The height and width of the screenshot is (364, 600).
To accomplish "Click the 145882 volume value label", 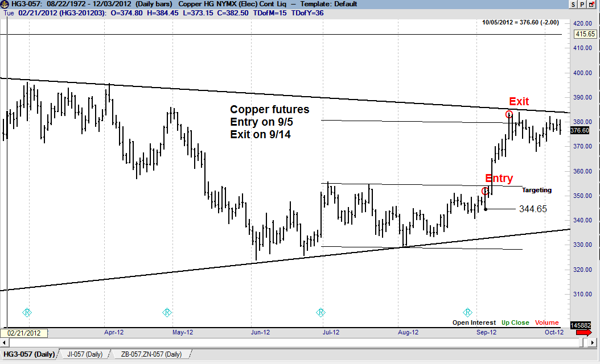I will coord(581,325).
